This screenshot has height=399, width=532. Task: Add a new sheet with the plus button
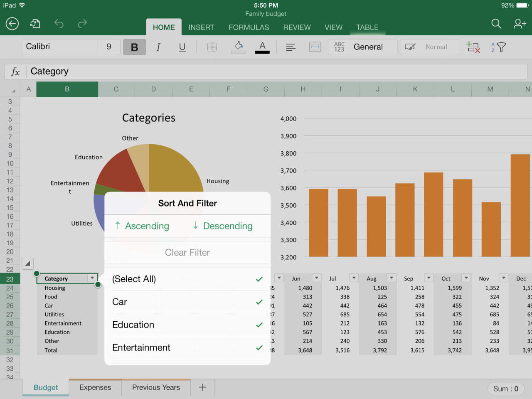pos(202,387)
